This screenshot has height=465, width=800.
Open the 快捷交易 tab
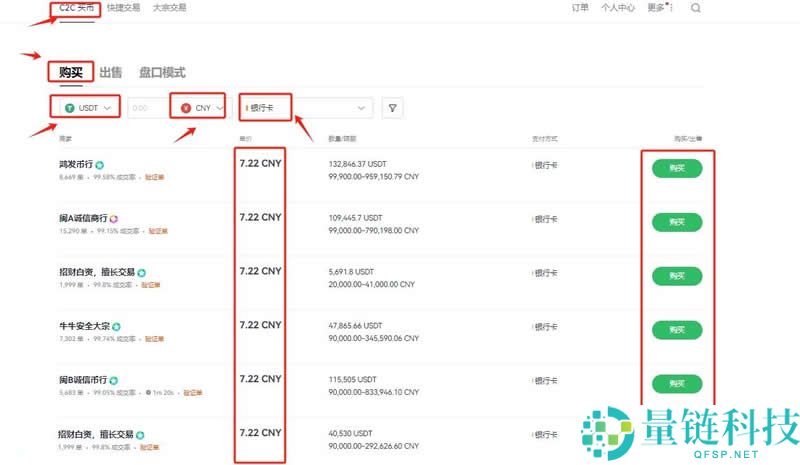click(123, 8)
